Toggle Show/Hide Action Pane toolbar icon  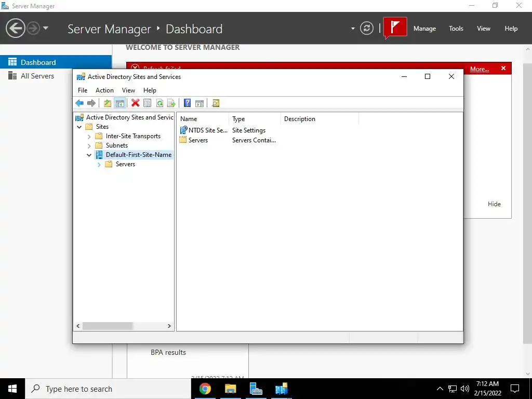[199, 103]
